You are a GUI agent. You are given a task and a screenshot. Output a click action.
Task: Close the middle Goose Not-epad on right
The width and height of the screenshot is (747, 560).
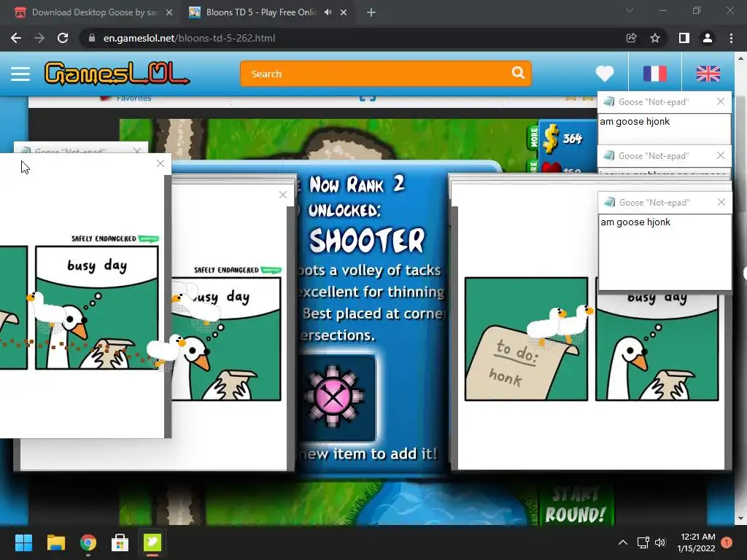coord(720,155)
